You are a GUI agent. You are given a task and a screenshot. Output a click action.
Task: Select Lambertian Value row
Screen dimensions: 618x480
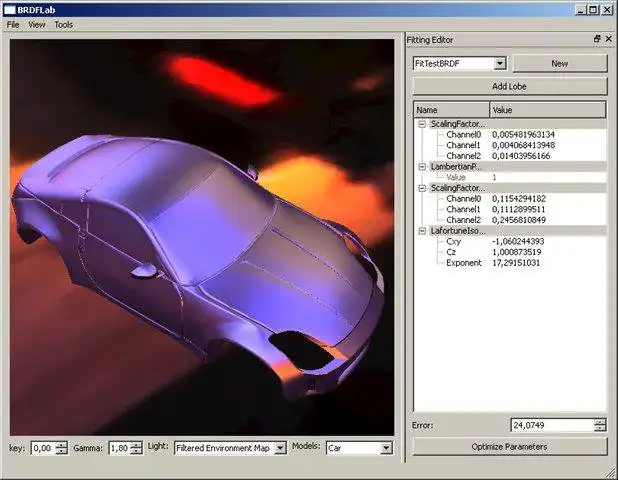coord(512,177)
